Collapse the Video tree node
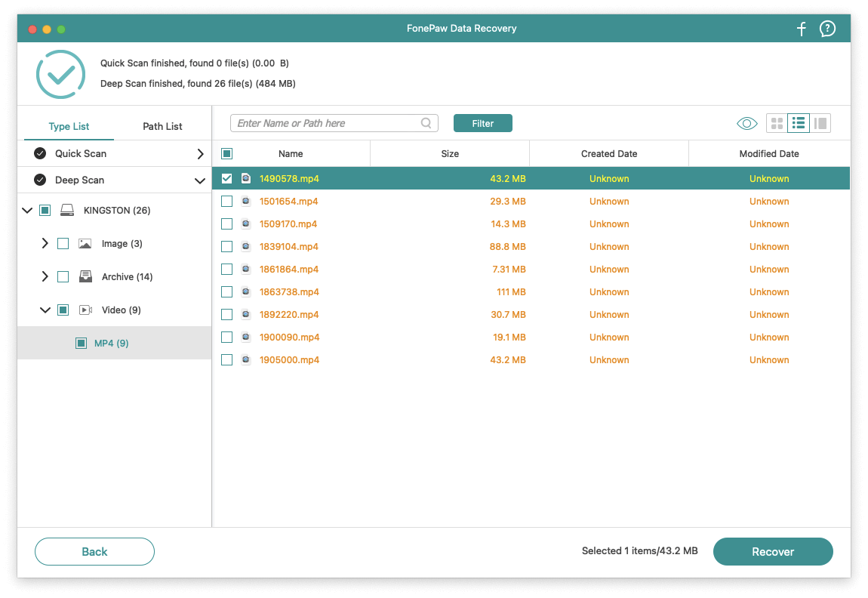This screenshot has height=598, width=868. (x=45, y=310)
